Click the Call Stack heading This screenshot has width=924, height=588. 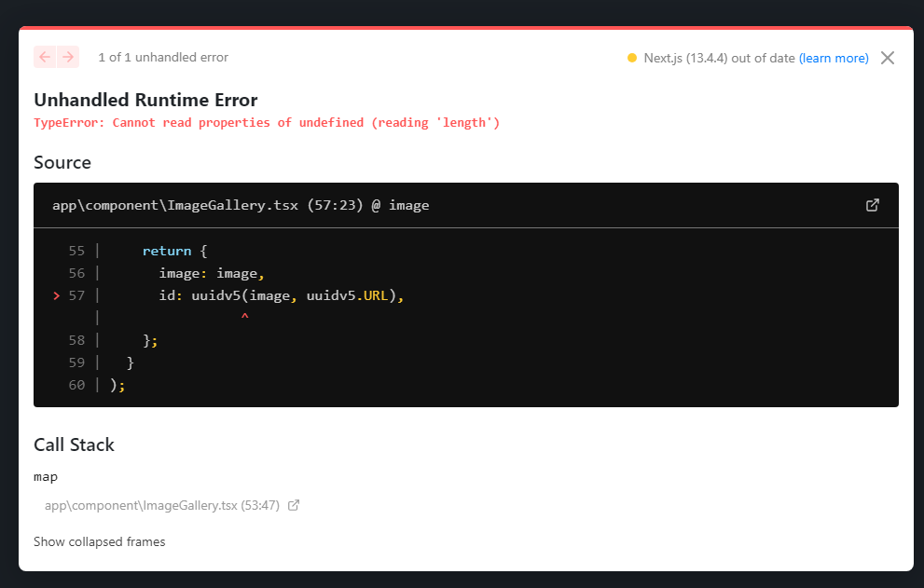pos(74,444)
